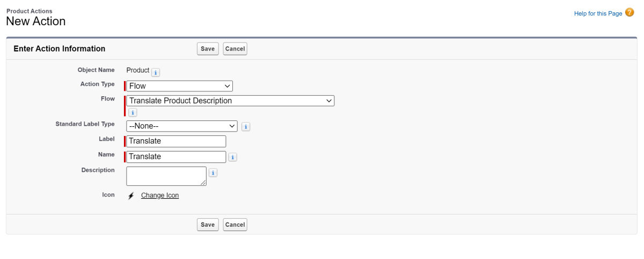Click the Change Icon link
The width and height of the screenshot is (644, 259).
click(160, 196)
